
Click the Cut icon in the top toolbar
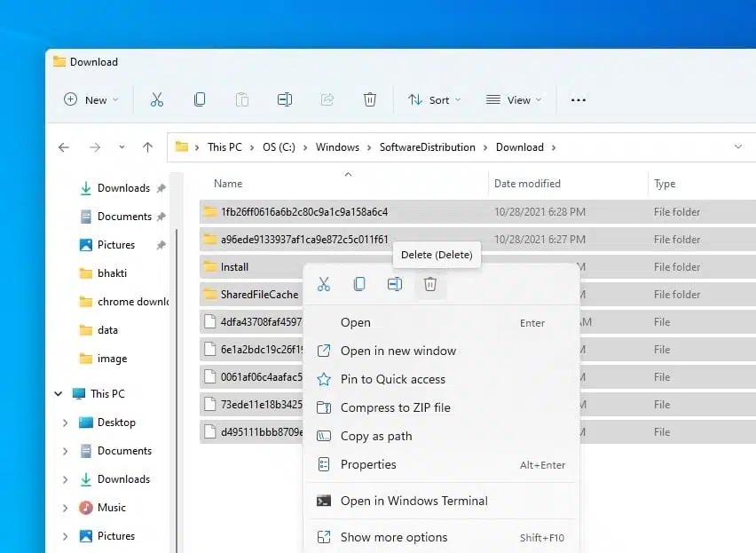(x=157, y=99)
